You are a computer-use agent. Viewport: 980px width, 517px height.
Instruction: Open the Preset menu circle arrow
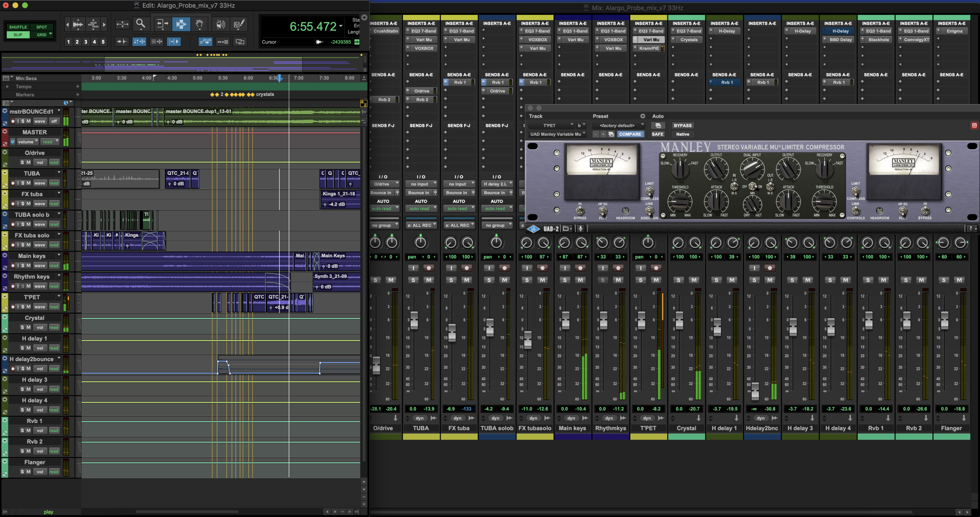point(642,116)
